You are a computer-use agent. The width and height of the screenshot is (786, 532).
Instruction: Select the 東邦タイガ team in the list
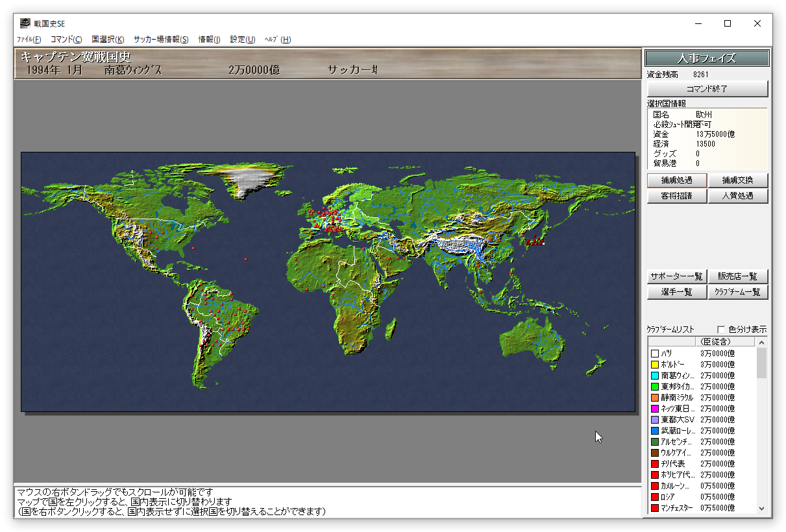point(677,387)
